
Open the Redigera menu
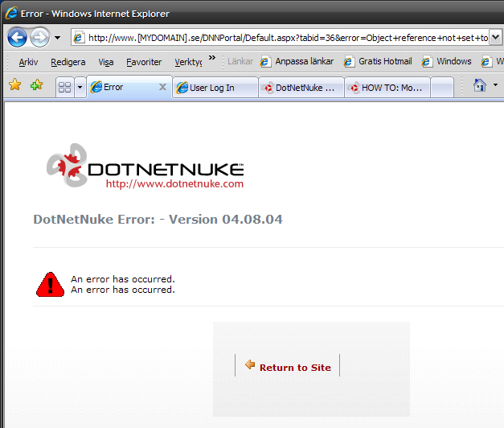pos(68,62)
